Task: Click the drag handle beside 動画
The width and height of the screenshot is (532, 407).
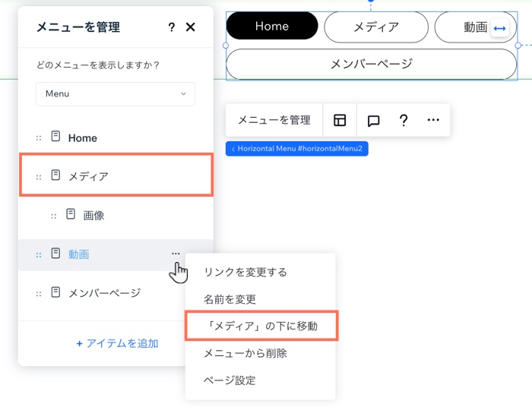Action: 39,255
